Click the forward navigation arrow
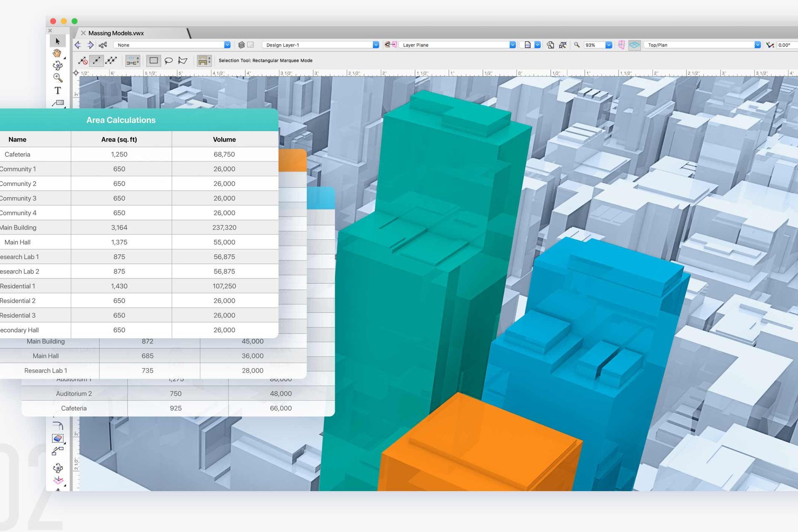798x532 pixels. 90,45
